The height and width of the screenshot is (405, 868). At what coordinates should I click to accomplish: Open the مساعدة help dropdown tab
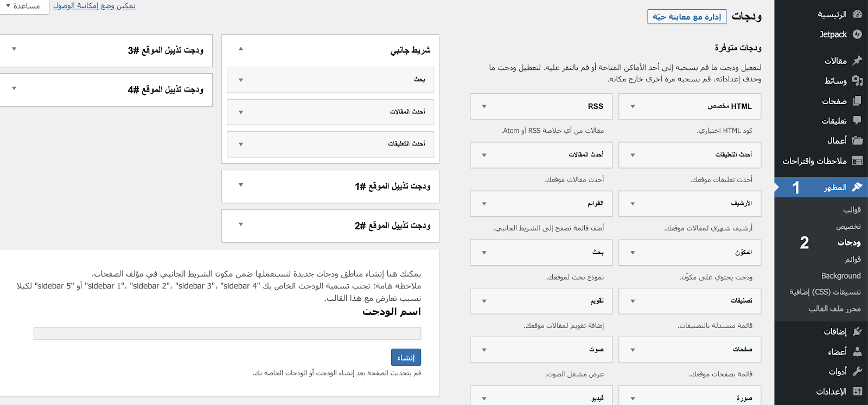(23, 6)
